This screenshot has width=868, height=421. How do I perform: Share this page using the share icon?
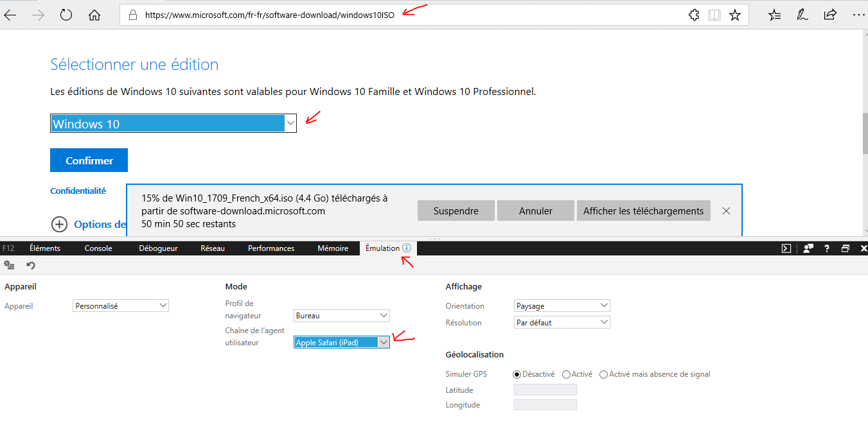point(830,14)
